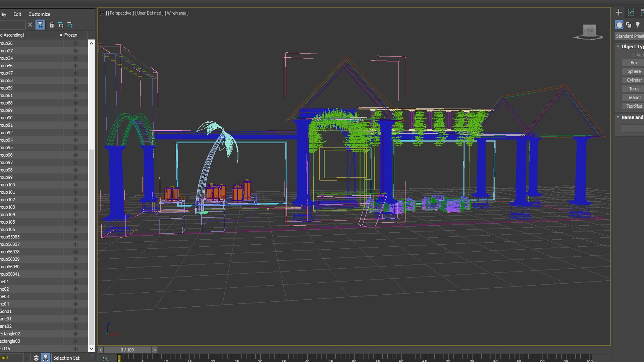Switch to sort by layer icon
The width and height of the screenshot is (644, 362).
[36, 358]
